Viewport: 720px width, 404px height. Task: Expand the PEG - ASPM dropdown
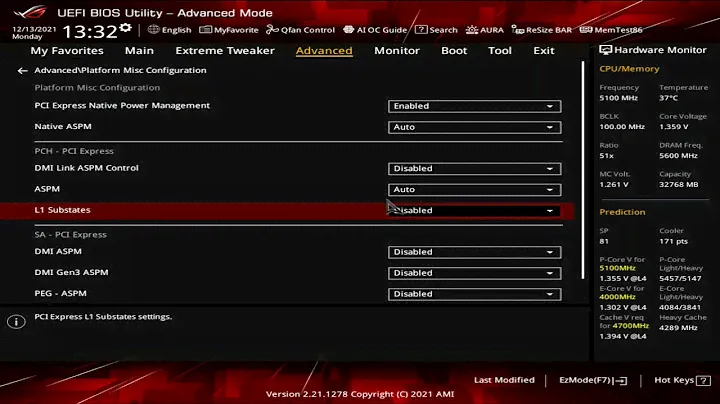tap(474, 294)
